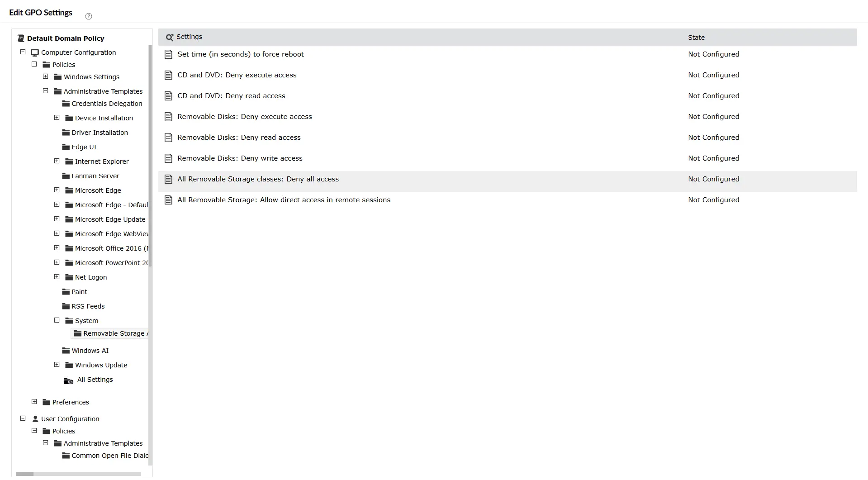Select the Internet Explorer tree item
Image resolution: width=868 pixels, height=480 pixels.
click(x=102, y=161)
